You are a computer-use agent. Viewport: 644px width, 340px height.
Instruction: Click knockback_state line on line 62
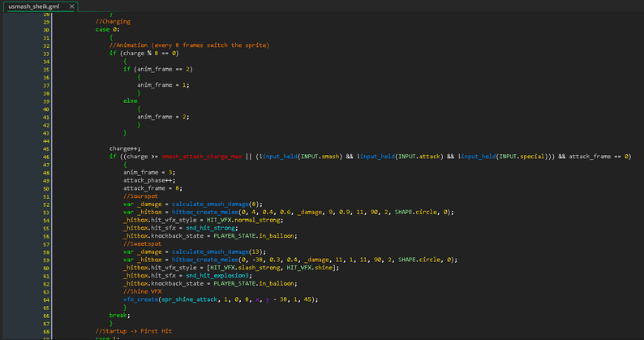click(x=210, y=284)
